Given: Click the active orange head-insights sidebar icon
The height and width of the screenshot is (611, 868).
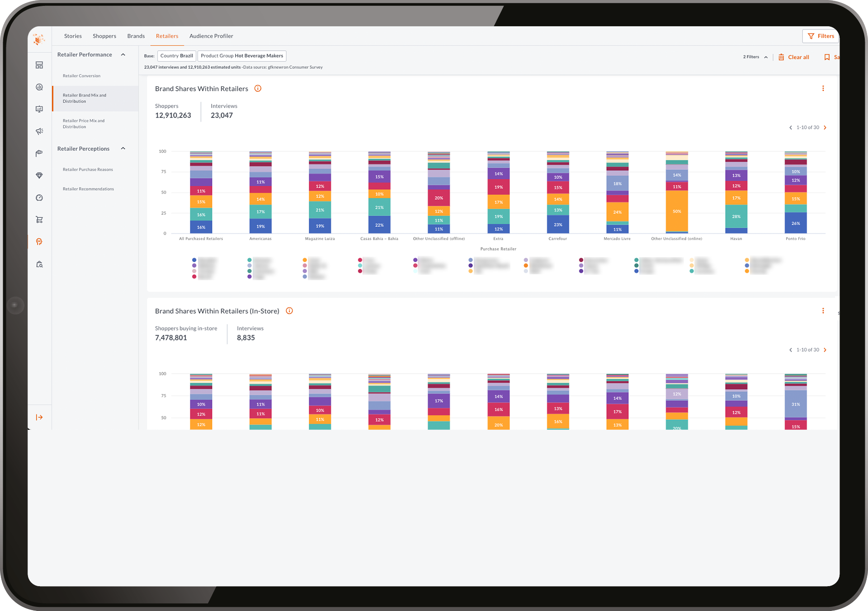Looking at the screenshot, I should (x=39, y=242).
